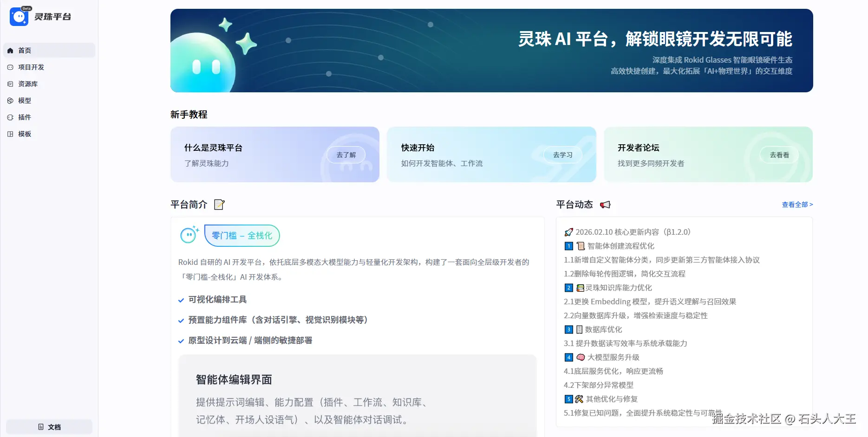Viewport: 868px width, 437px height.
Task: Click the 灵珠平台 logo icon
Action: click(x=19, y=17)
